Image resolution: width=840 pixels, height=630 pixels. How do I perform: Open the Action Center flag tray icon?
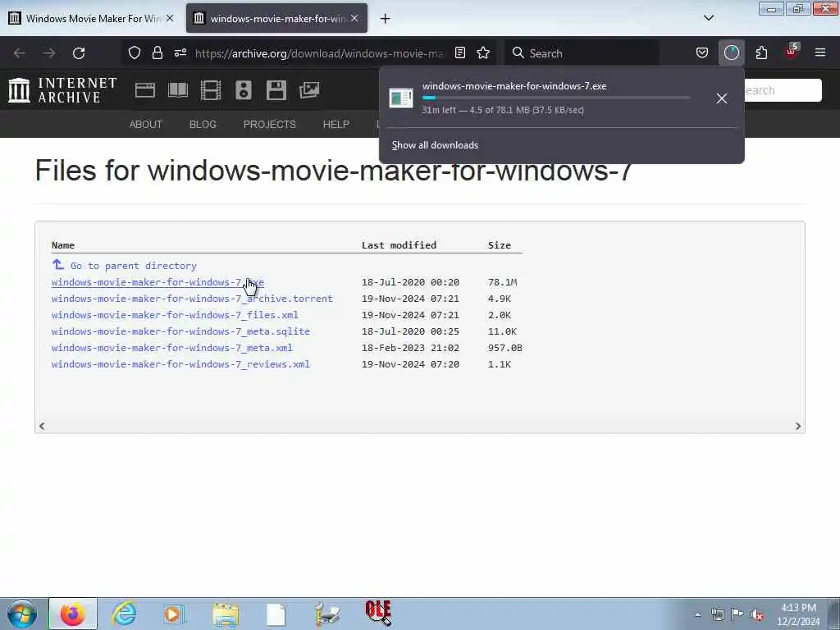pyautogui.click(x=737, y=614)
